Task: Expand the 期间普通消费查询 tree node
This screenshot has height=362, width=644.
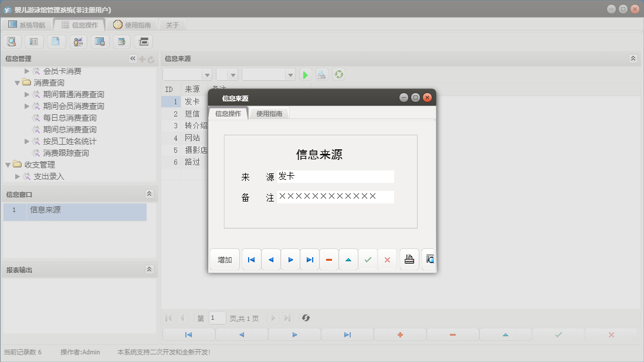Action: click(x=27, y=94)
